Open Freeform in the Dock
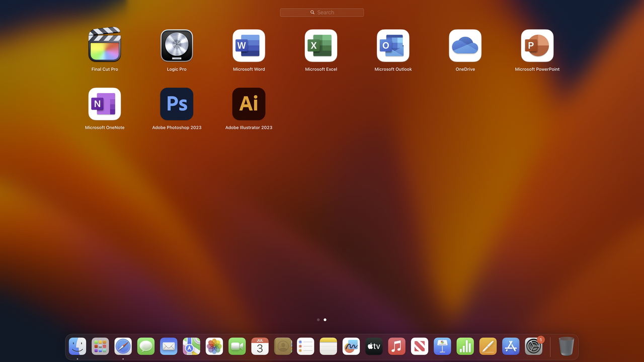The image size is (644, 362). pos(351,346)
